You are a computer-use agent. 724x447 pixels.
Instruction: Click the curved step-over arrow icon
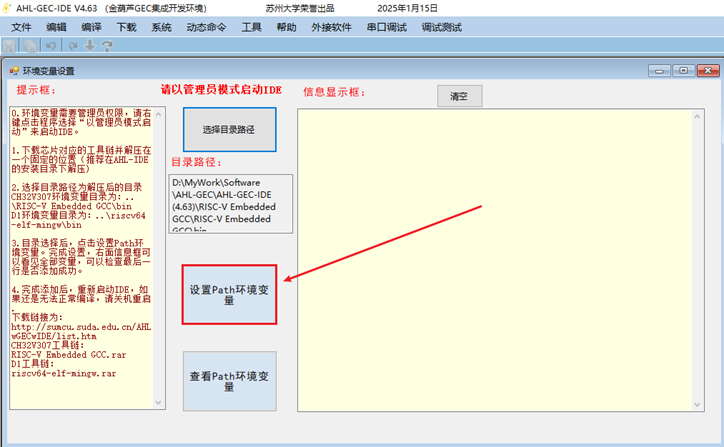pyautogui.click(x=108, y=46)
